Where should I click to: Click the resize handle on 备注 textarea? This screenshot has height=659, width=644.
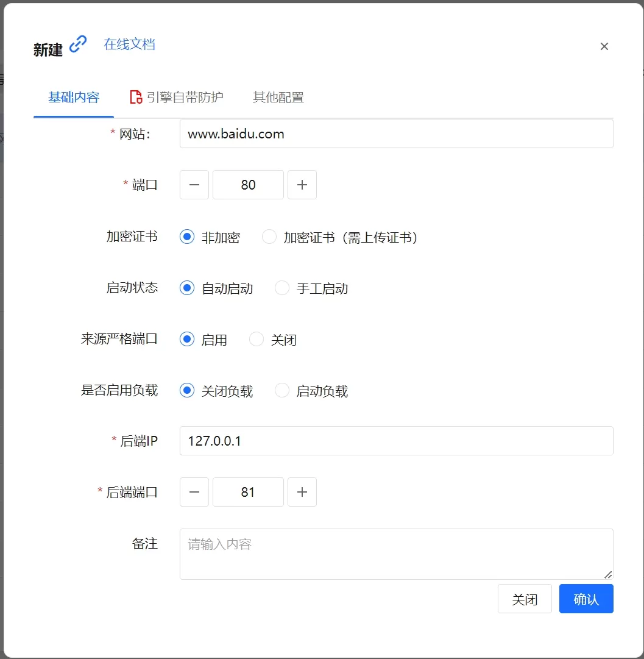pyautogui.click(x=608, y=575)
